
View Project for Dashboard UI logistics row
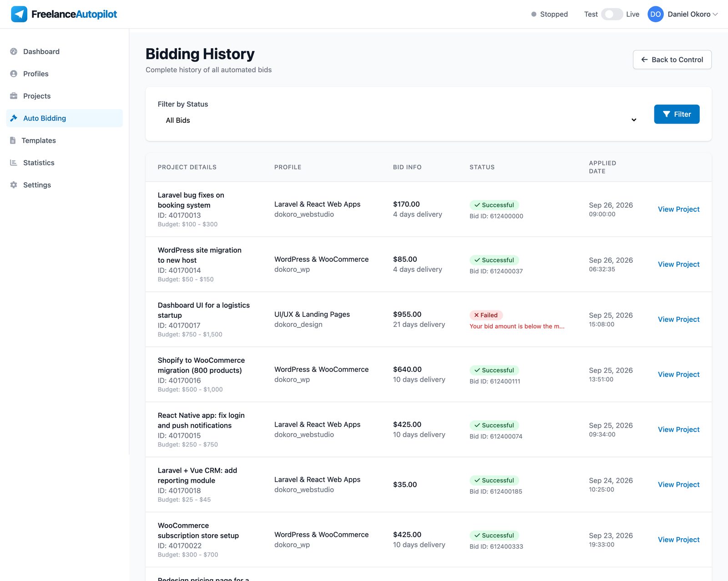point(678,319)
